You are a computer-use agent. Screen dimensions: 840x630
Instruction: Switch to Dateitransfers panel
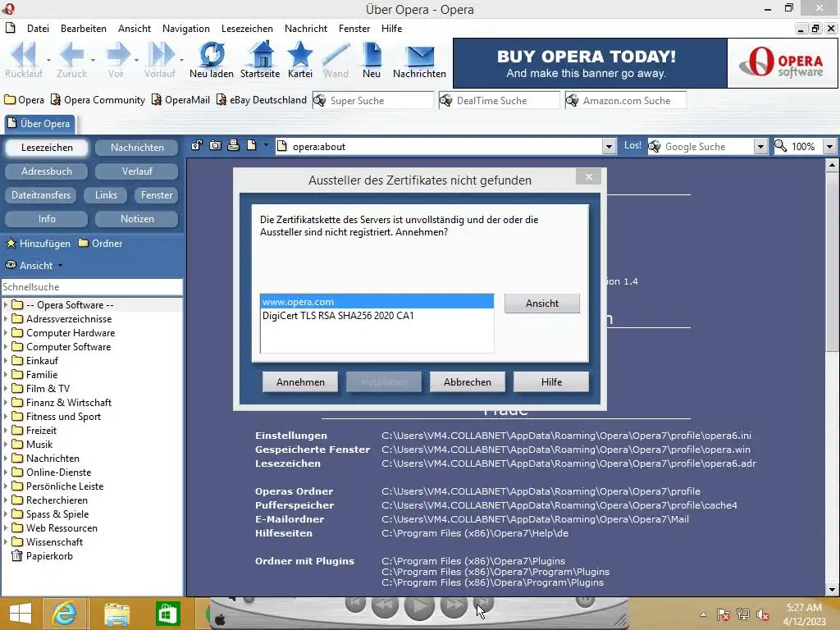click(41, 195)
